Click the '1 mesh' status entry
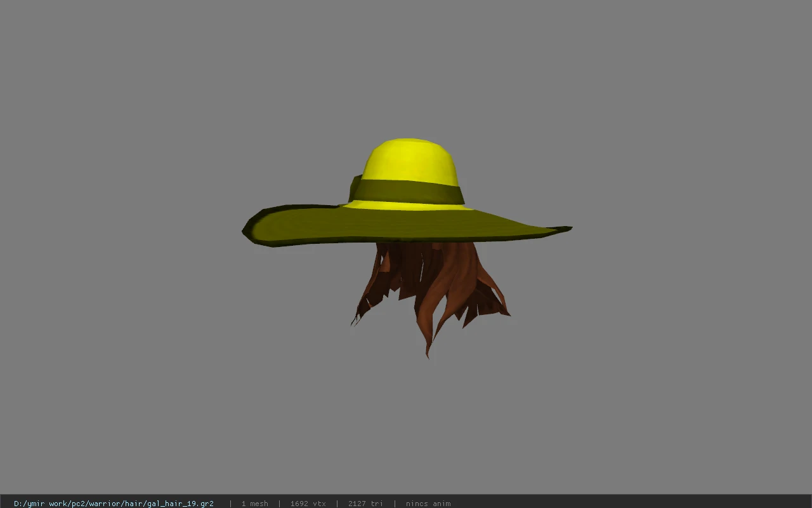This screenshot has width=812, height=508. pos(254,504)
